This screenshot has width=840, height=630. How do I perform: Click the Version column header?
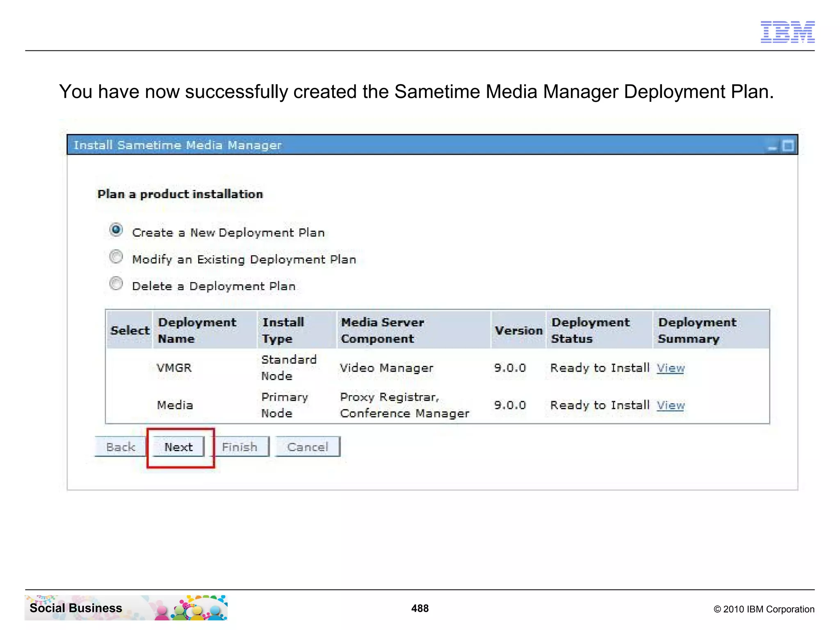(x=518, y=330)
